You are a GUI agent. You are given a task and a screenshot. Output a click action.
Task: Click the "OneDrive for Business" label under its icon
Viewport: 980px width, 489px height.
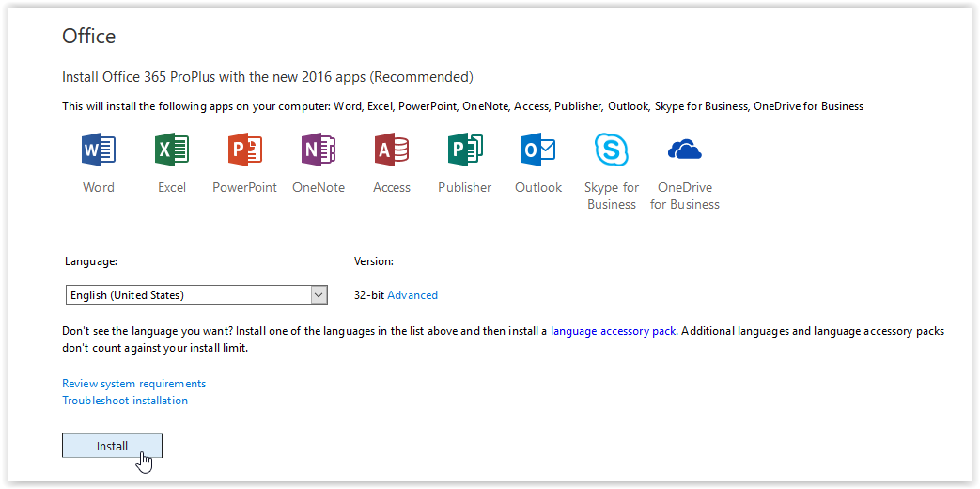coord(685,196)
